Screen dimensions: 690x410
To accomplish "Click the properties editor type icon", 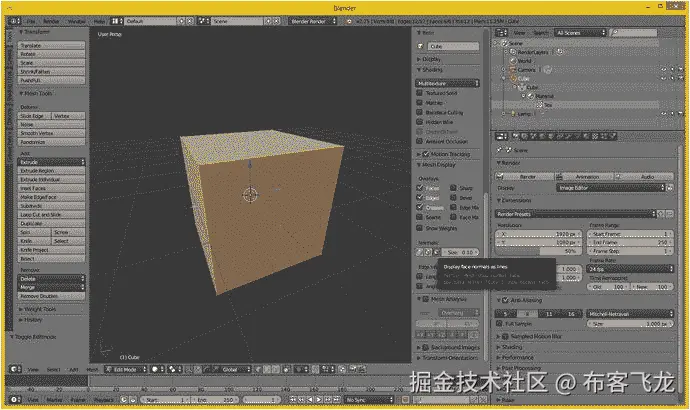I will (502, 136).
